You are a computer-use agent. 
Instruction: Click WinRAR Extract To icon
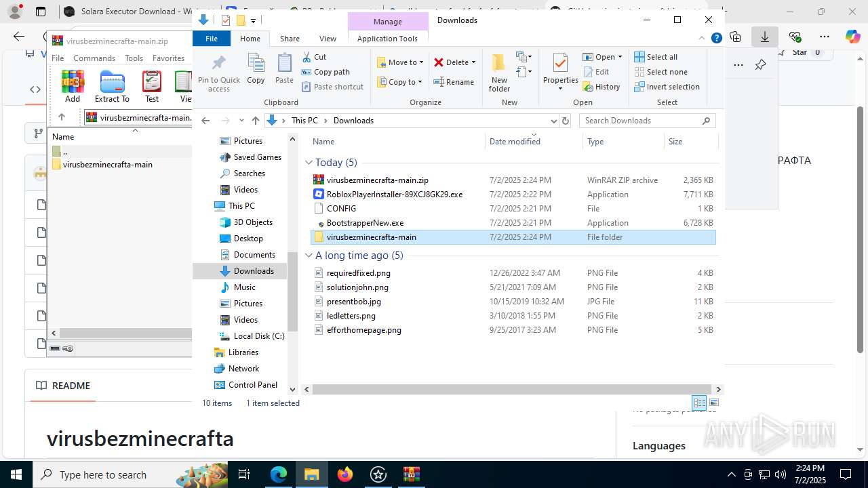pyautogui.click(x=112, y=87)
